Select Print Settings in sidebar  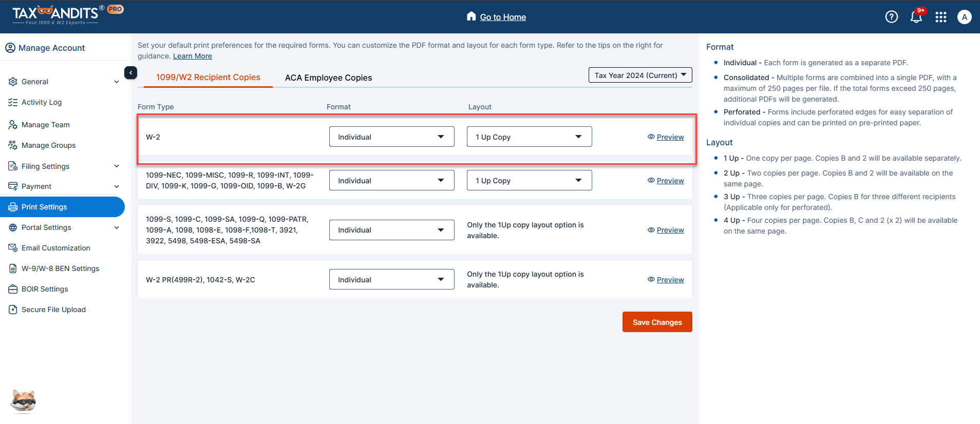click(62, 207)
